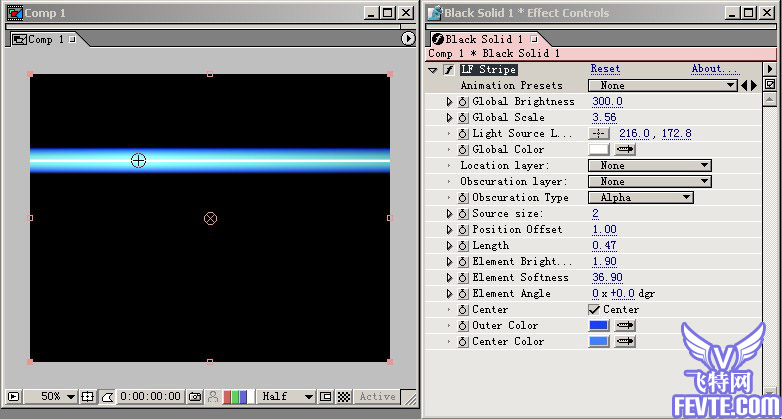782x419 pixels.
Task: Click the Position Offset value 1.00
Action: coord(604,229)
